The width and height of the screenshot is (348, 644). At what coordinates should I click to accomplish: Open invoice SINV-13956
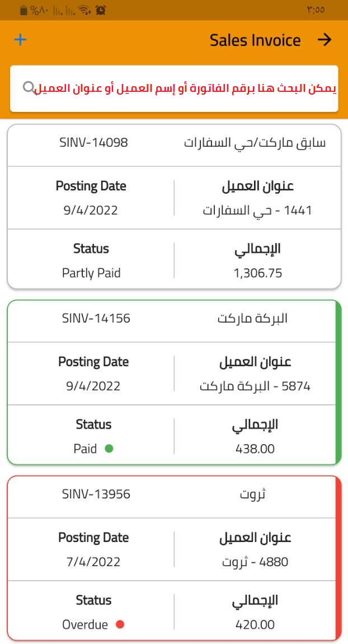pos(96,494)
